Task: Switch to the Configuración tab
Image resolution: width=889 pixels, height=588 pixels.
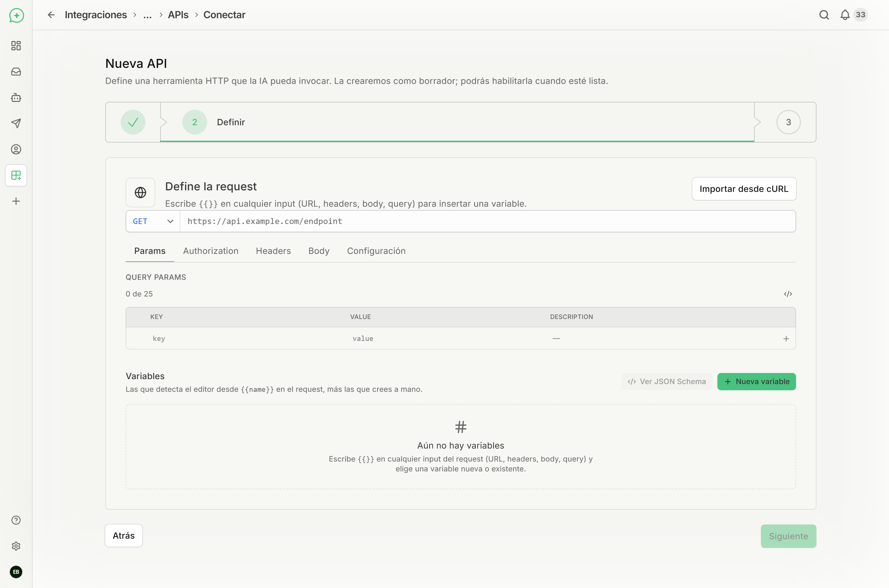Action: tap(376, 251)
